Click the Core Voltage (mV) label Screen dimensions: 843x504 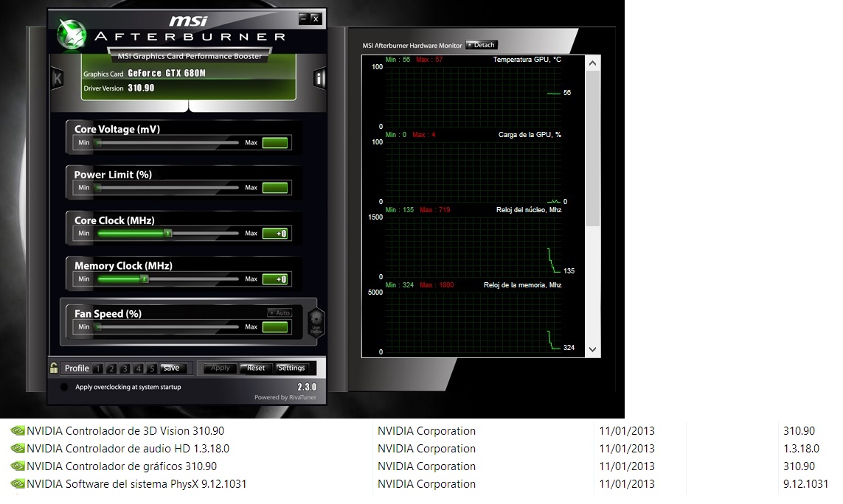point(117,129)
